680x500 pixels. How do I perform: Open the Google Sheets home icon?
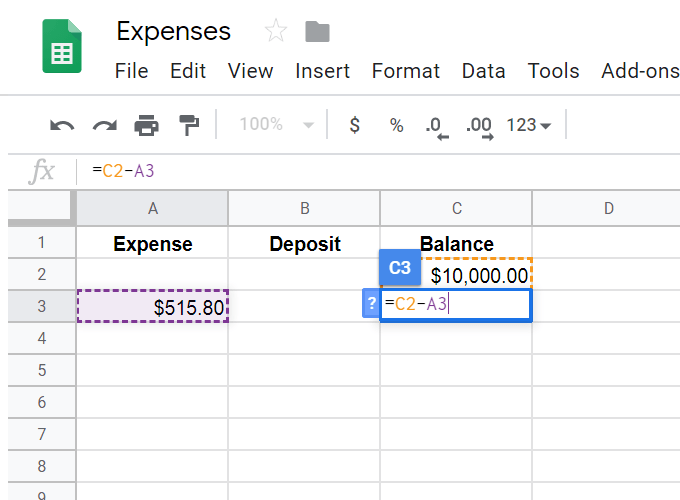click(62, 46)
